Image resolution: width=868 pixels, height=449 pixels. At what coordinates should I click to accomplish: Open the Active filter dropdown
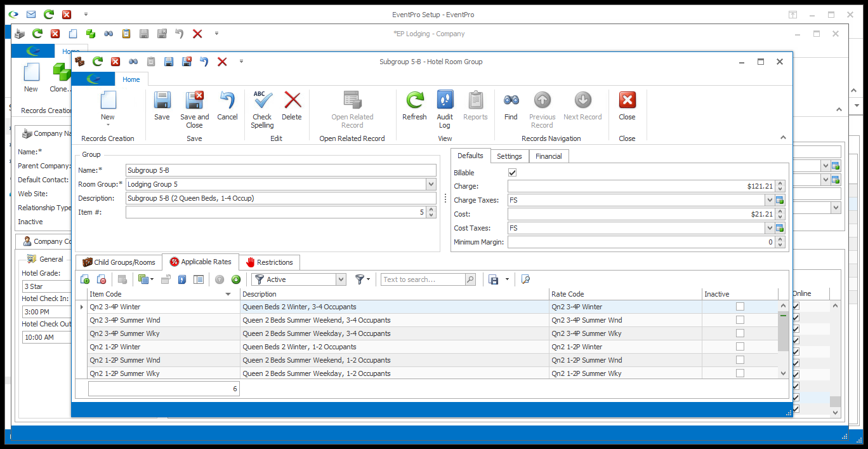(341, 279)
